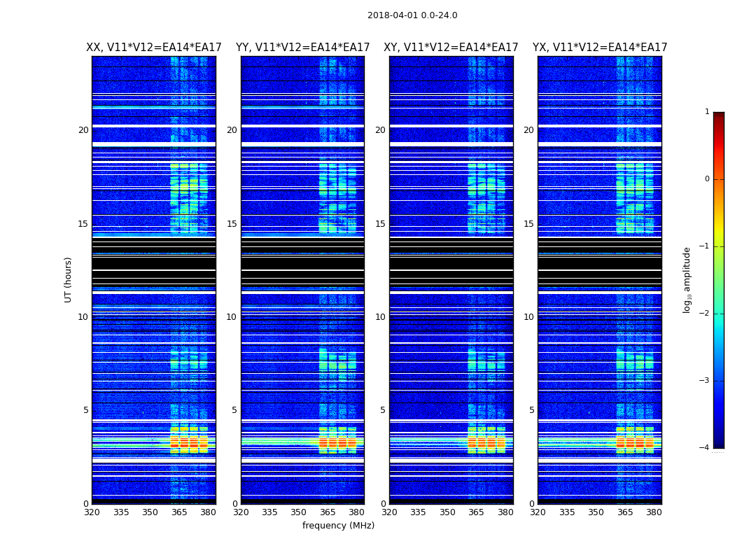
Task: Click the colorbar tick label 0
Action: (707, 179)
